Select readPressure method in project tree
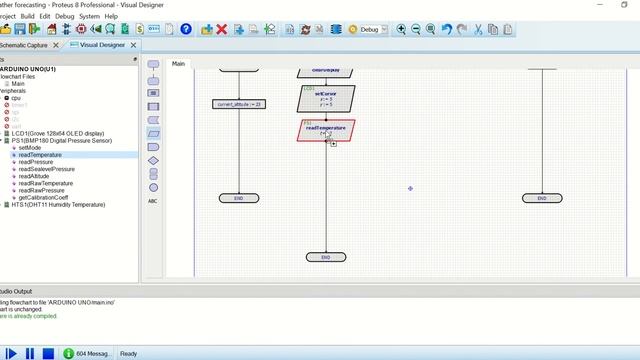The height and width of the screenshot is (360, 640). tap(36, 162)
